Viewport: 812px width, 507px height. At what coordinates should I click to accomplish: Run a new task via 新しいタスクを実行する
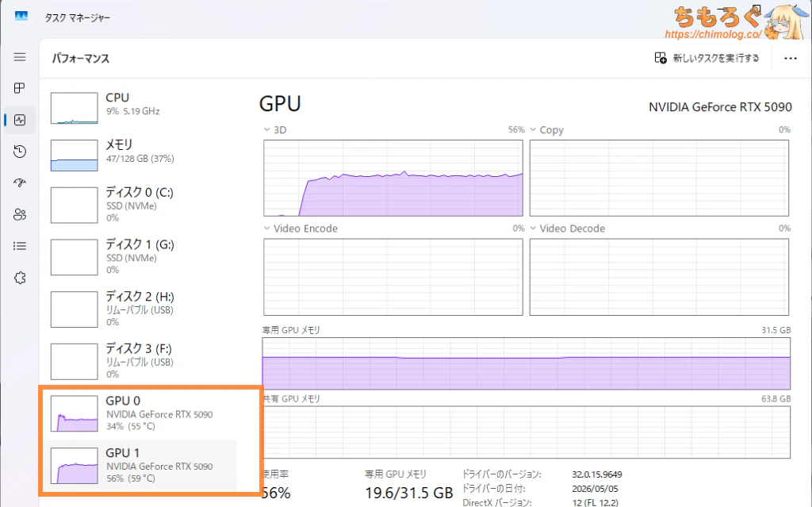[707, 58]
